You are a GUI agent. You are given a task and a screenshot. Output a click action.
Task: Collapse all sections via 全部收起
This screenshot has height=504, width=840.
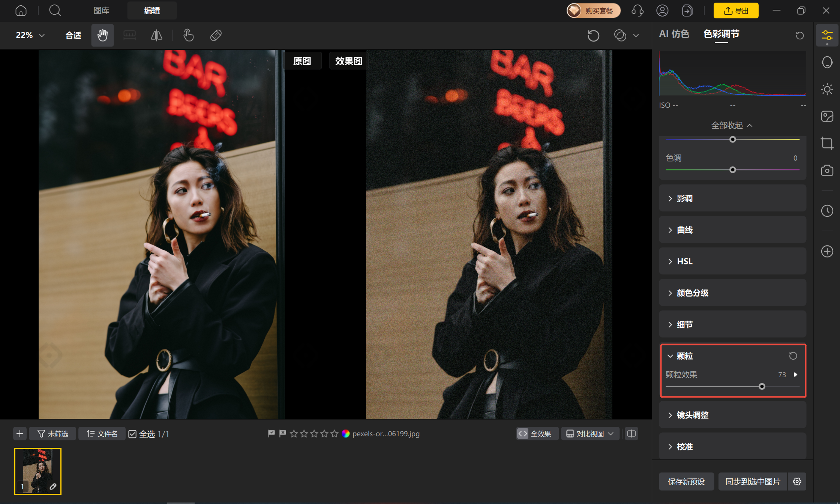click(x=732, y=125)
